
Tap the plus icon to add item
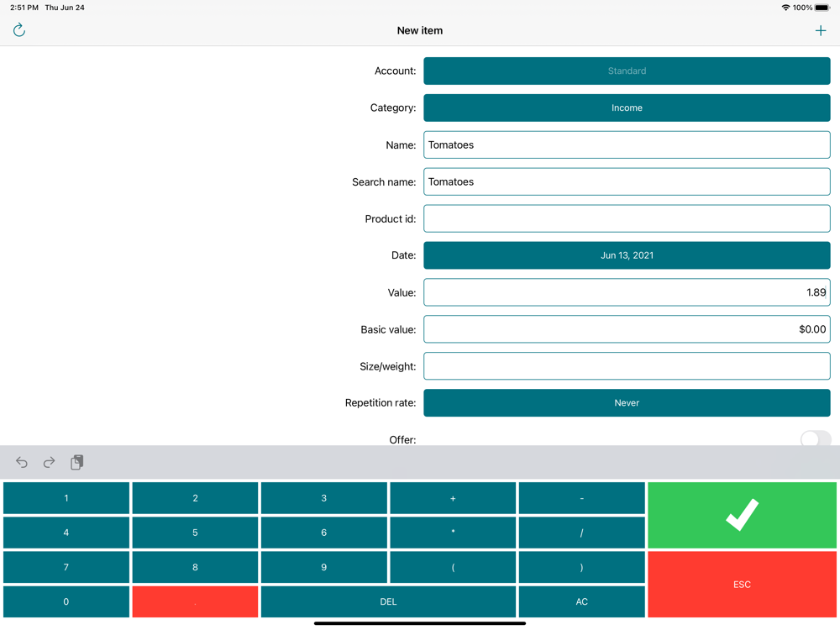click(x=820, y=30)
